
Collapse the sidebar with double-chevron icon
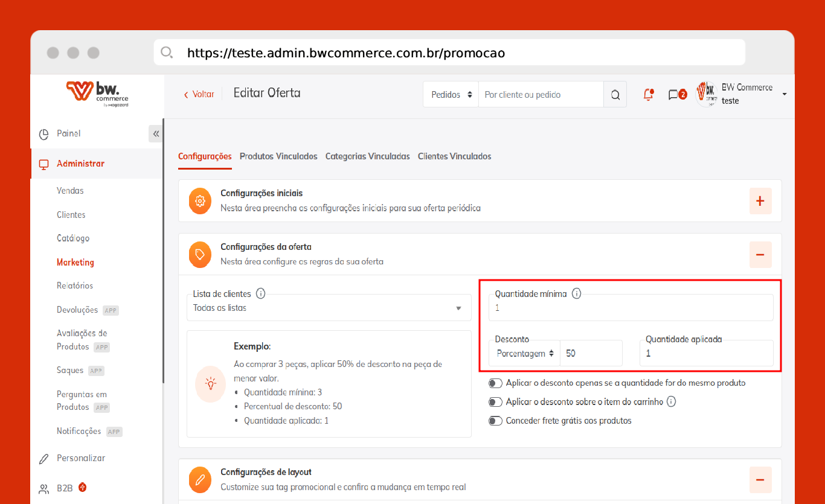click(x=156, y=133)
